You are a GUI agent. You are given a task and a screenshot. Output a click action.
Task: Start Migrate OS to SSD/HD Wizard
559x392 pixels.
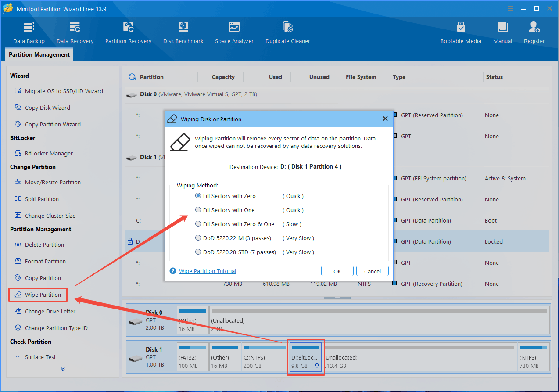[59, 91]
